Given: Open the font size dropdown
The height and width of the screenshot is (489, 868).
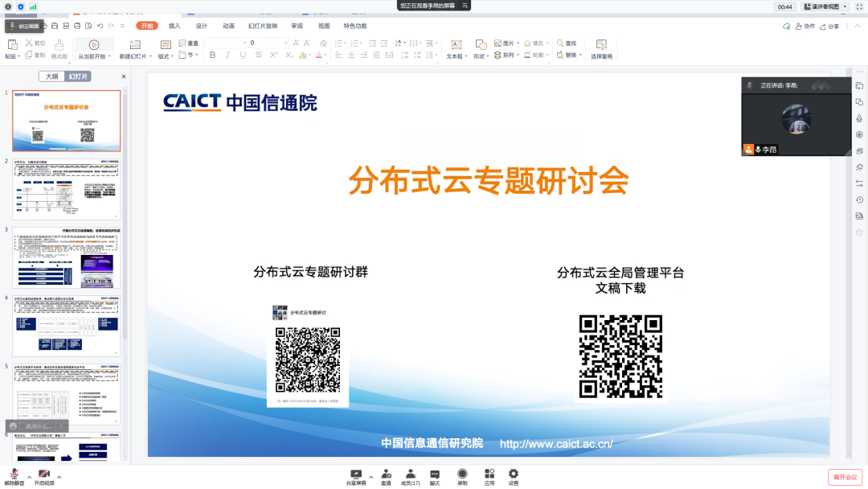Looking at the screenshot, I should coord(285,43).
